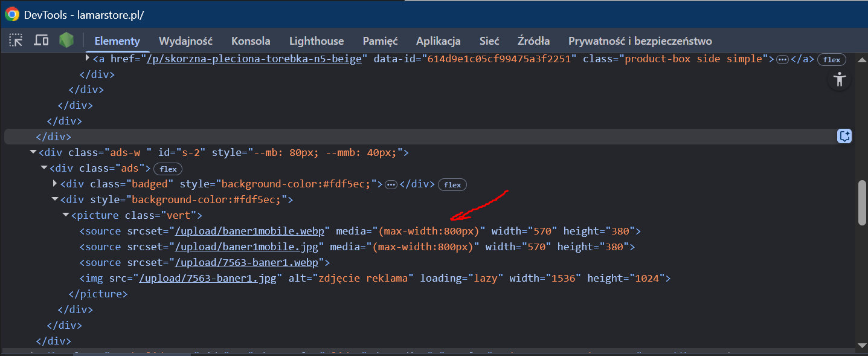The height and width of the screenshot is (356, 868).
Task: Expand hidden content via ellipsis in badged div
Action: coord(391,184)
